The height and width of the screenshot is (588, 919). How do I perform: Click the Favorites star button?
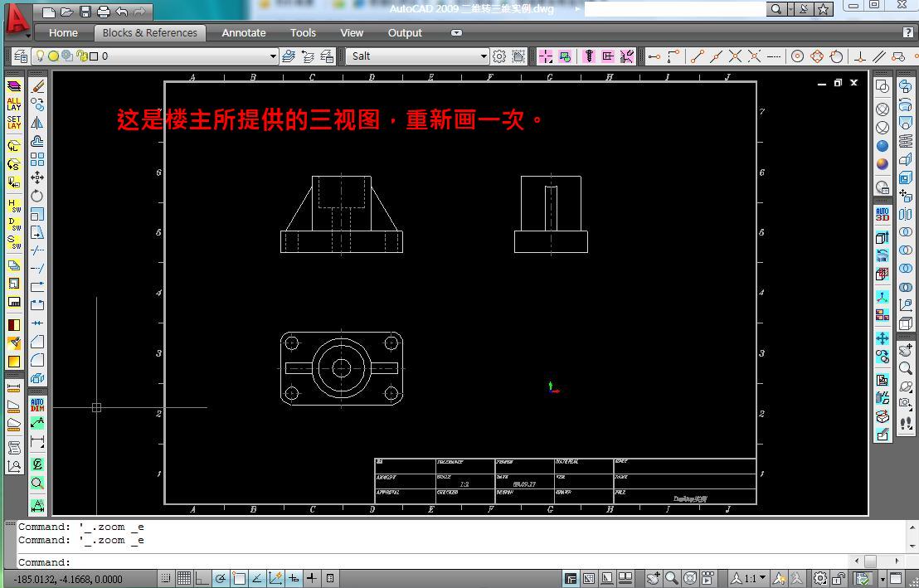click(x=823, y=9)
